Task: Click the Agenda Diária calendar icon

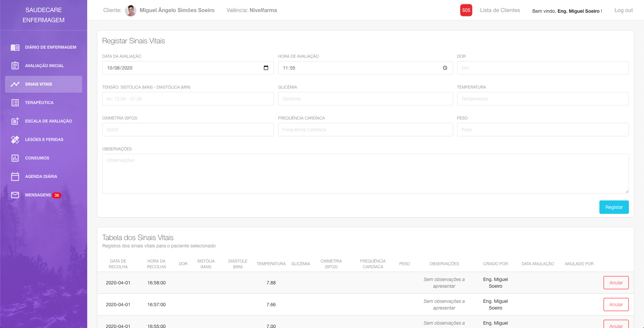Action: click(x=15, y=177)
